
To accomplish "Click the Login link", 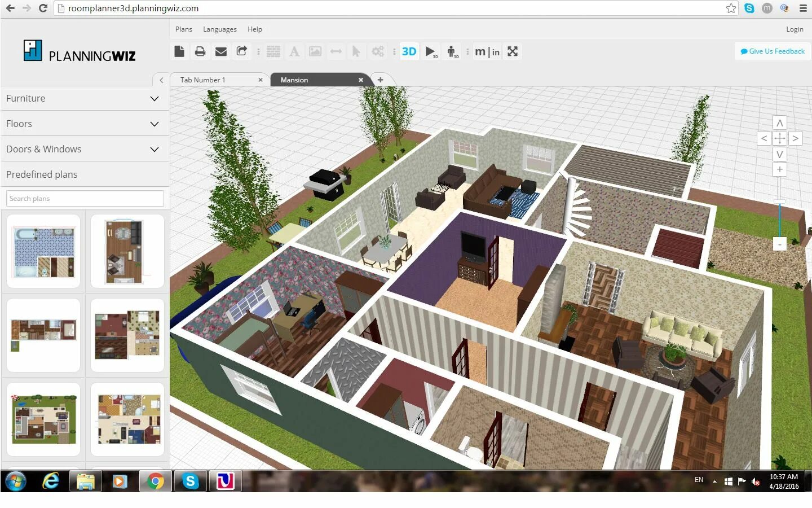I will click(795, 29).
